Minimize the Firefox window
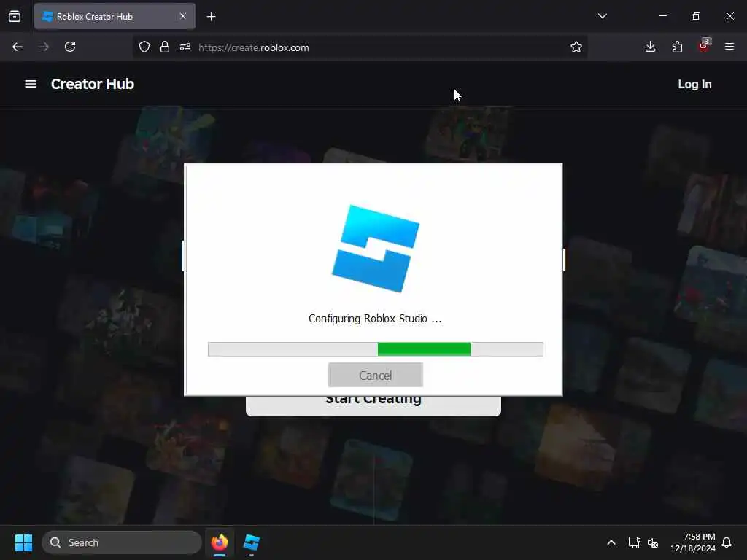Screen dimensions: 747x560 tap(662, 16)
